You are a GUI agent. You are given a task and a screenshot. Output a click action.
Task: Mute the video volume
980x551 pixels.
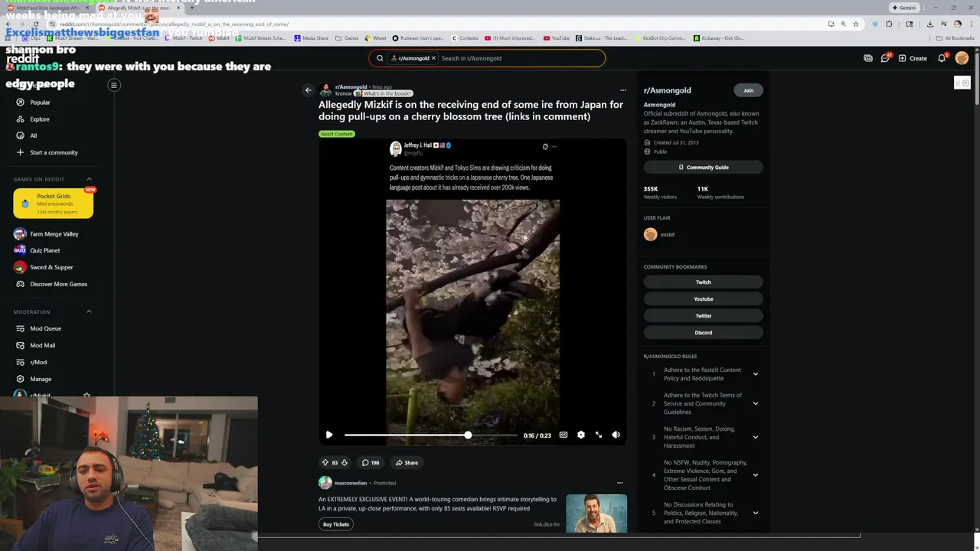(x=616, y=435)
